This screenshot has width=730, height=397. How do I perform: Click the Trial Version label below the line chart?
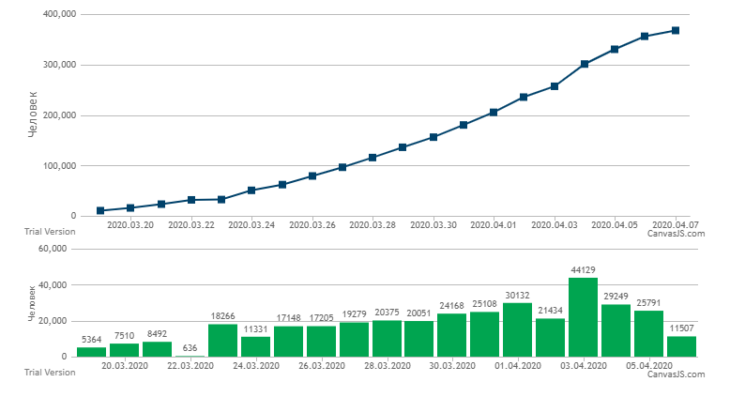(50, 231)
